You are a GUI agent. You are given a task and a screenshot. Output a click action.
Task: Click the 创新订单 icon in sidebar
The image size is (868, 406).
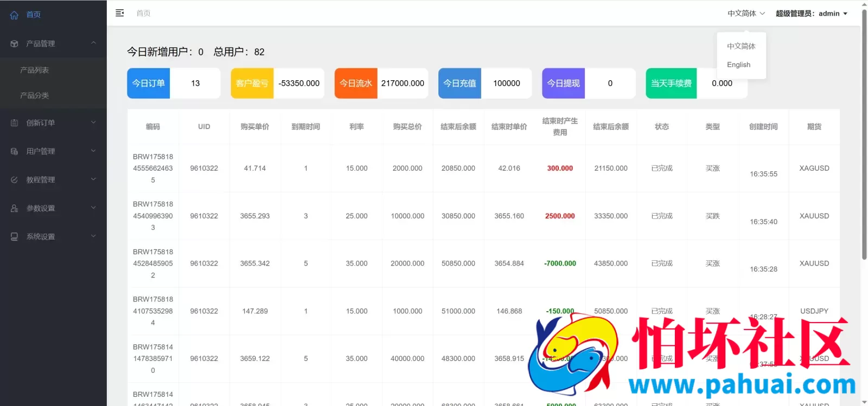pos(14,123)
